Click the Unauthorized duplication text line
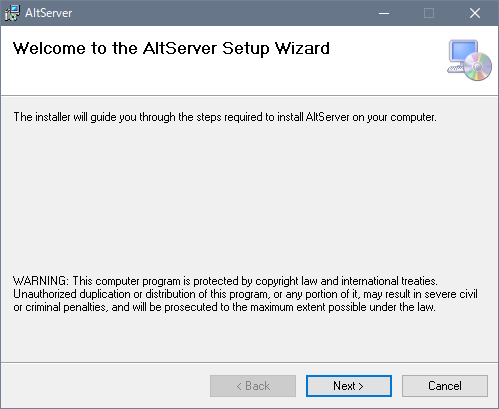 [x=245, y=294]
